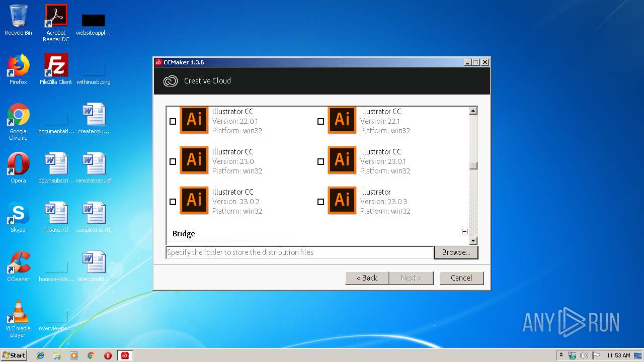Click the volume speaker tray icon
Screen dimensions: 644x362
coord(584,355)
